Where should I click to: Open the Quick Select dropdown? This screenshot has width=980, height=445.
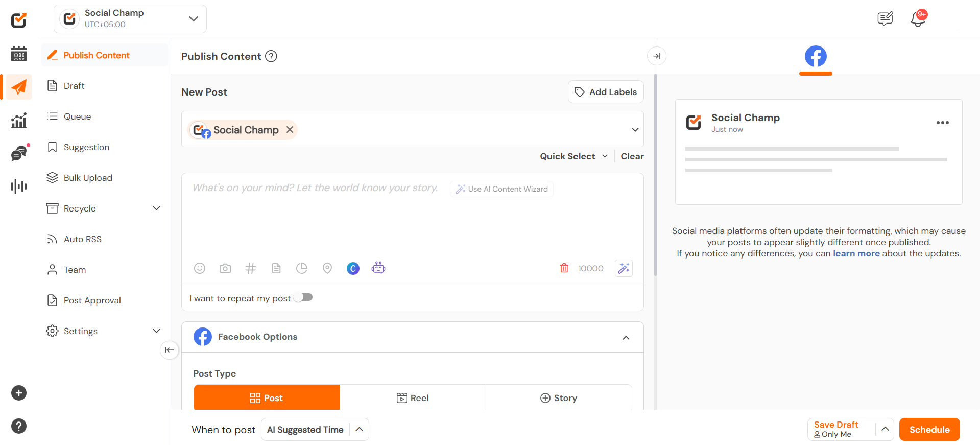tap(573, 156)
